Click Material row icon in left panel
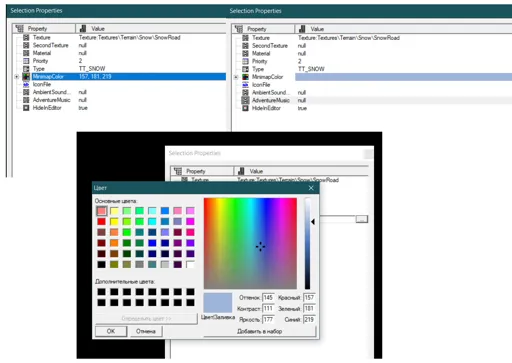 [26, 53]
